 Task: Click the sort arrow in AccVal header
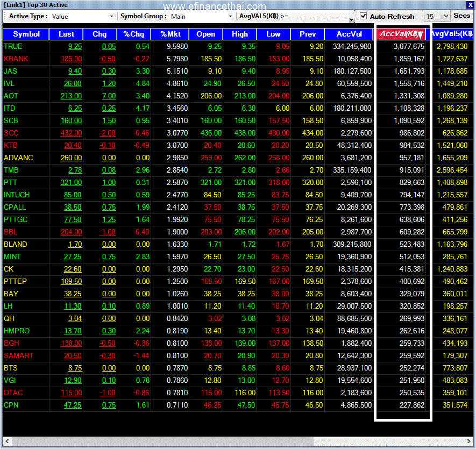420,35
